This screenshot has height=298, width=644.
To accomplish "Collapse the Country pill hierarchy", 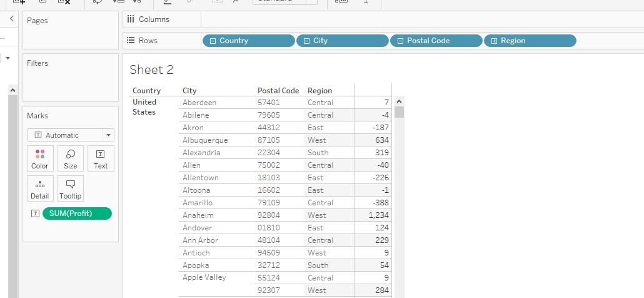I will click(x=213, y=41).
